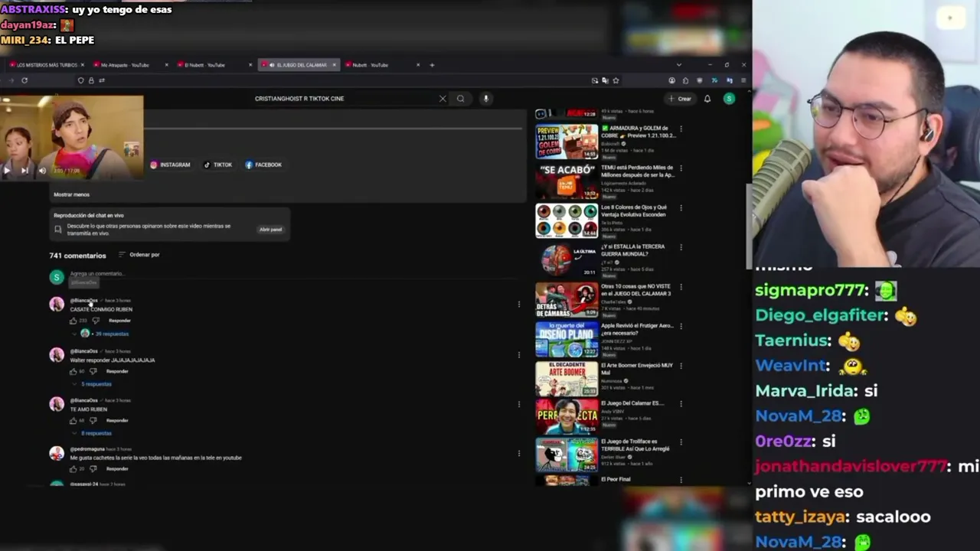Open 'El Juego de Trollface es TERRIBLE' title

(x=635, y=445)
